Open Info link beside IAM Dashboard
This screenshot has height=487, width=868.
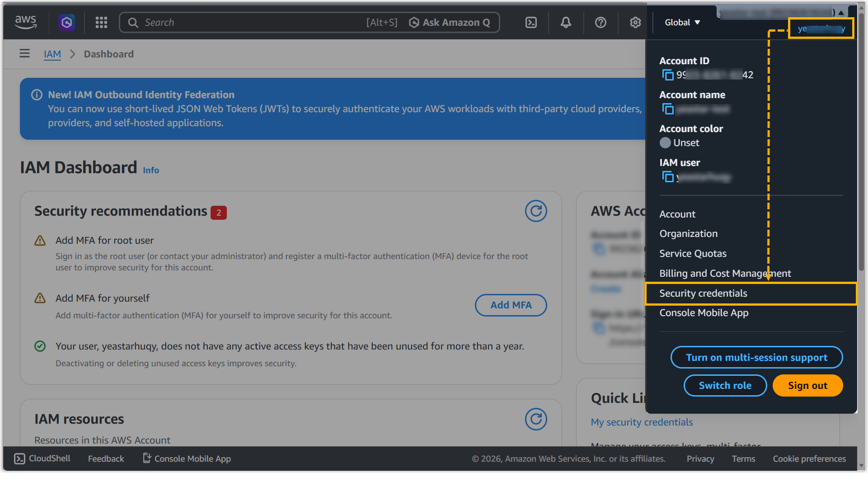point(151,170)
